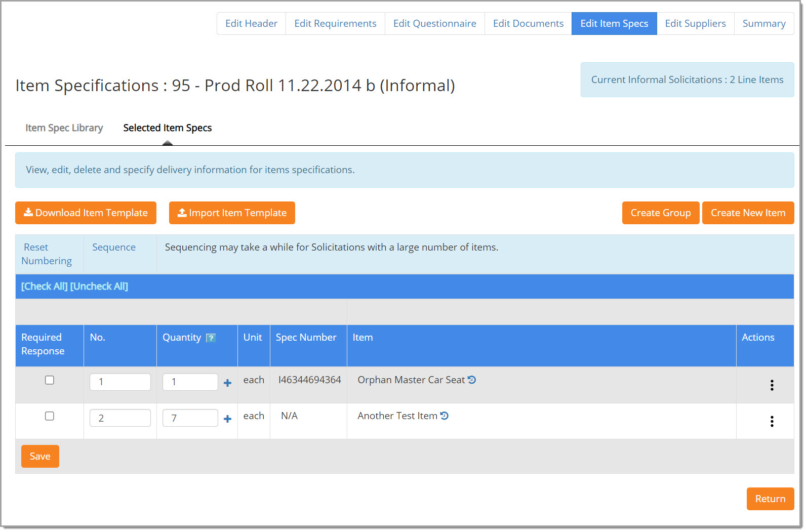This screenshot has height=532, width=806.
Task: Open the Edit Suppliers tab
Action: pos(695,24)
